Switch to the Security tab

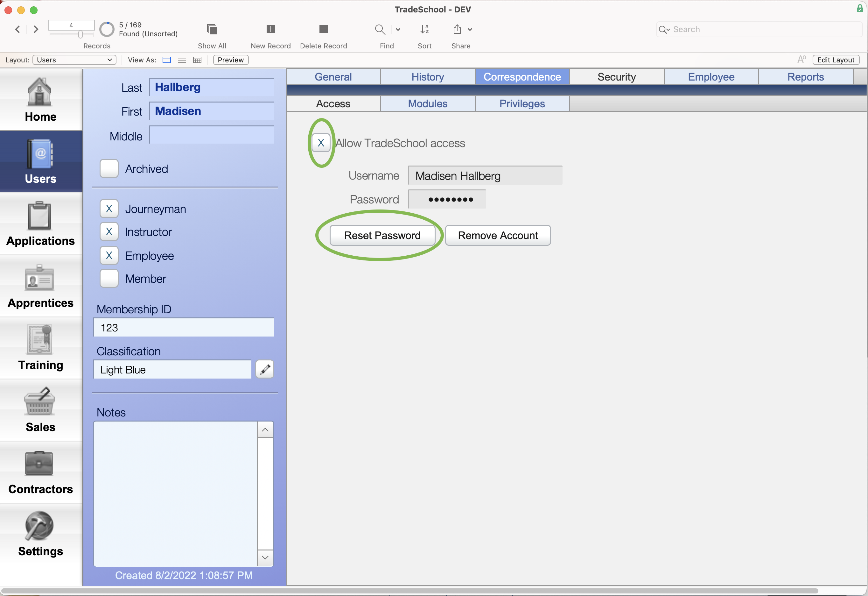[617, 77]
